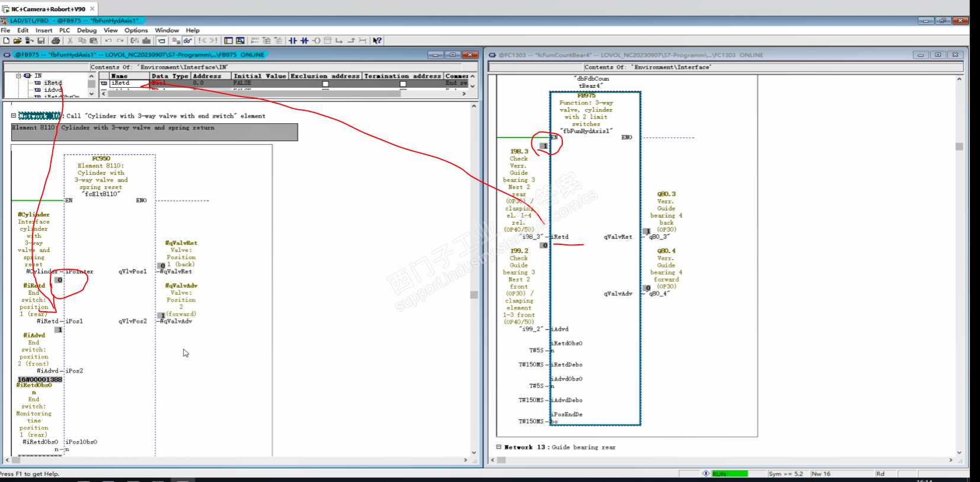Image resolution: width=980 pixels, height=482 pixels.
Task: Click the Open file toolbar icon
Action: (18, 41)
